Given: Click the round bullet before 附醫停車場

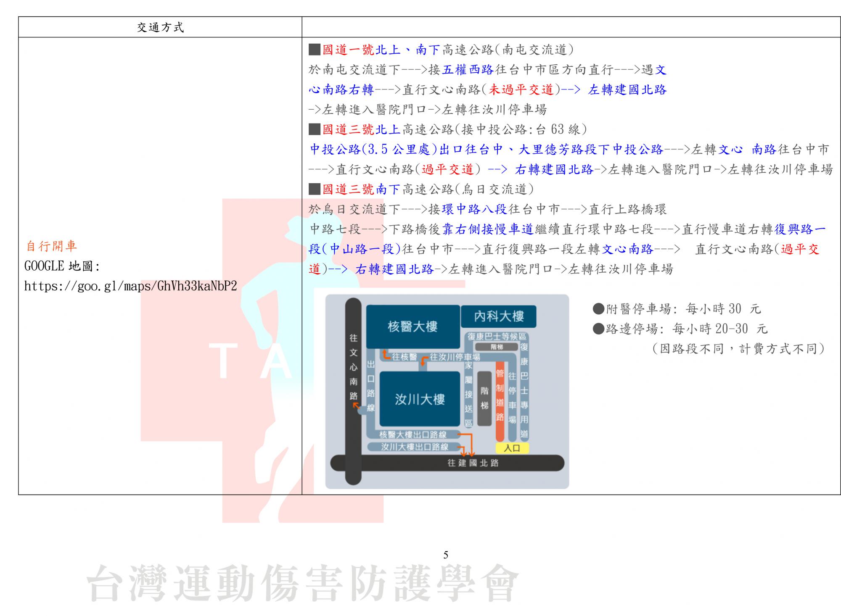Looking at the screenshot, I should (598, 309).
